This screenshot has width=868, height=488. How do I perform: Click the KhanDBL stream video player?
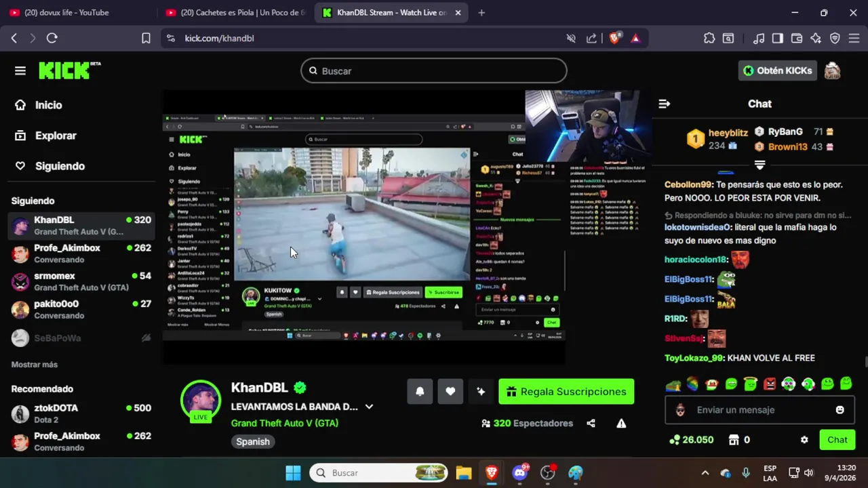click(x=407, y=227)
